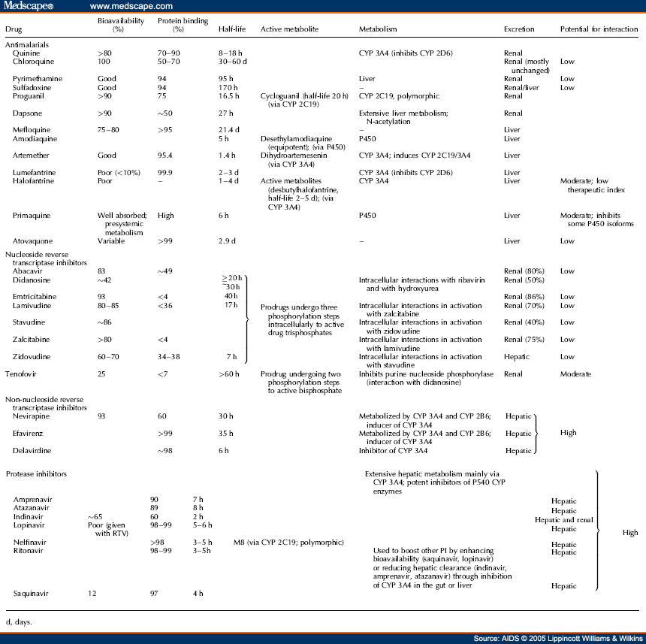Click the Nelfinavir drug name

point(29,543)
